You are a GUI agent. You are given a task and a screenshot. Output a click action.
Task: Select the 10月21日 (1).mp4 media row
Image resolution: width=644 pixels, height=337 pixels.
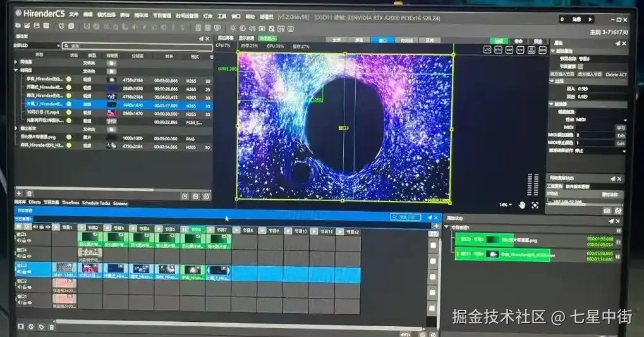[113, 113]
